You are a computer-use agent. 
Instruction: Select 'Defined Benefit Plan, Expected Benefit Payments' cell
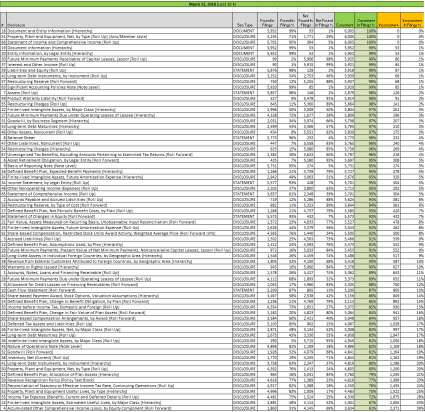tap(119, 171)
